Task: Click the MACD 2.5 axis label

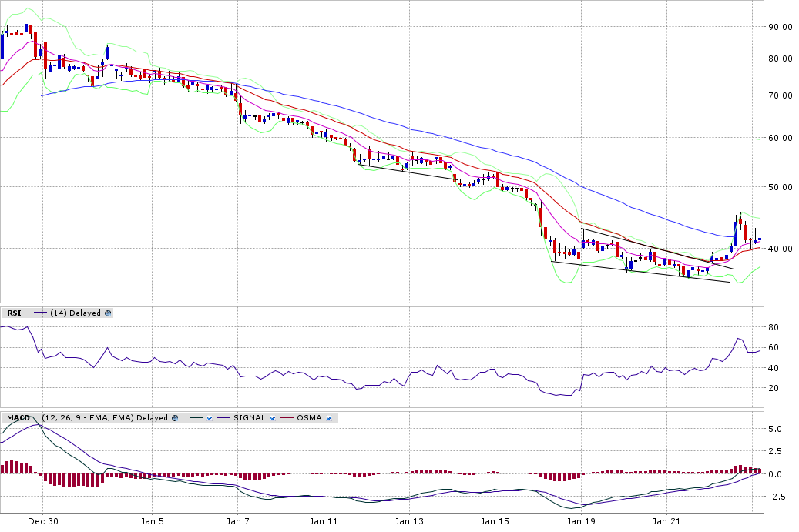Action: [775, 452]
